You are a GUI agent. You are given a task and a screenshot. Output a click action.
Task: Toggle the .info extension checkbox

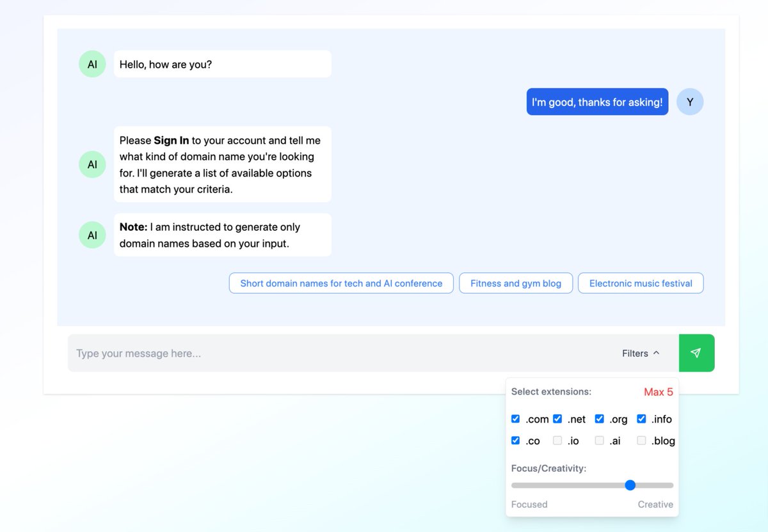641,419
